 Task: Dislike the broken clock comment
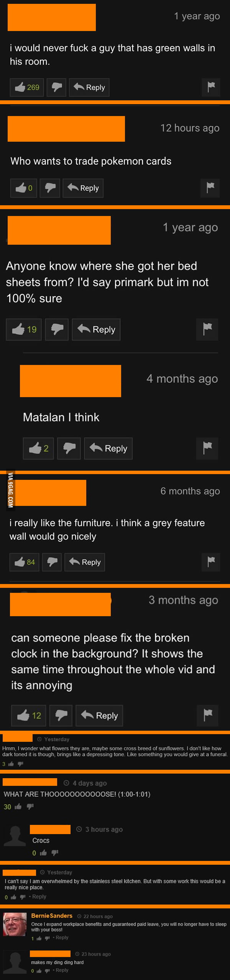pyautogui.click(x=61, y=715)
